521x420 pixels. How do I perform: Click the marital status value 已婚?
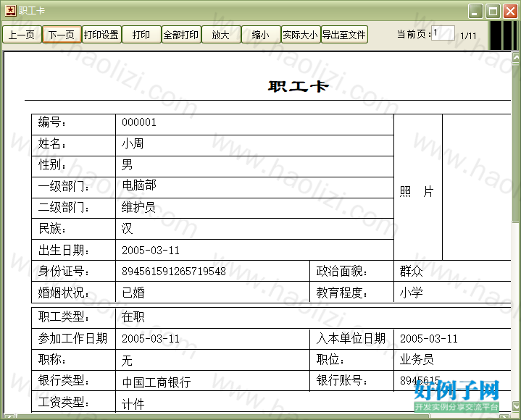(133, 293)
